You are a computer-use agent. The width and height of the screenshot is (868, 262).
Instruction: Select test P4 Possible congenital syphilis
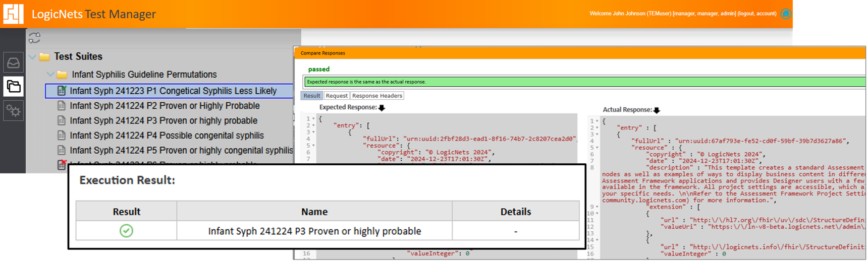167,136
